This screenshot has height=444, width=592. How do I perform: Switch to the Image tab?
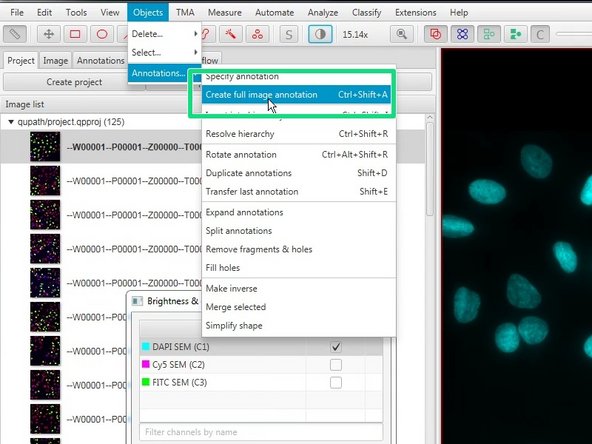pos(55,60)
